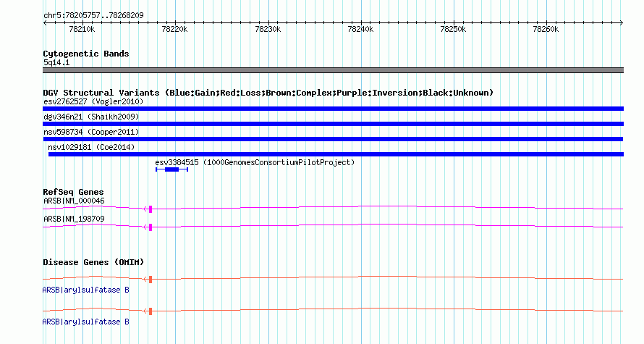644x344 pixels.
Task: Click the 78250k ruler tick label
Action: click(453, 29)
